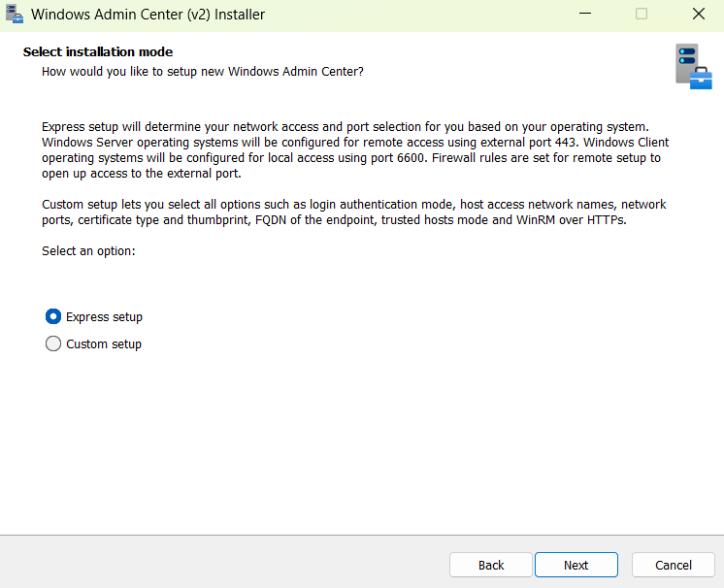Click the "Select an option:" label

click(88, 251)
